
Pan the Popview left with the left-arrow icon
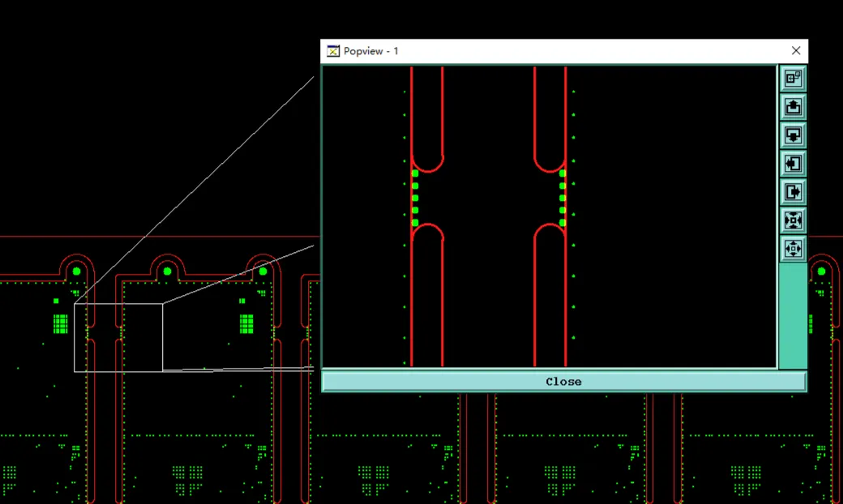pyautogui.click(x=793, y=164)
